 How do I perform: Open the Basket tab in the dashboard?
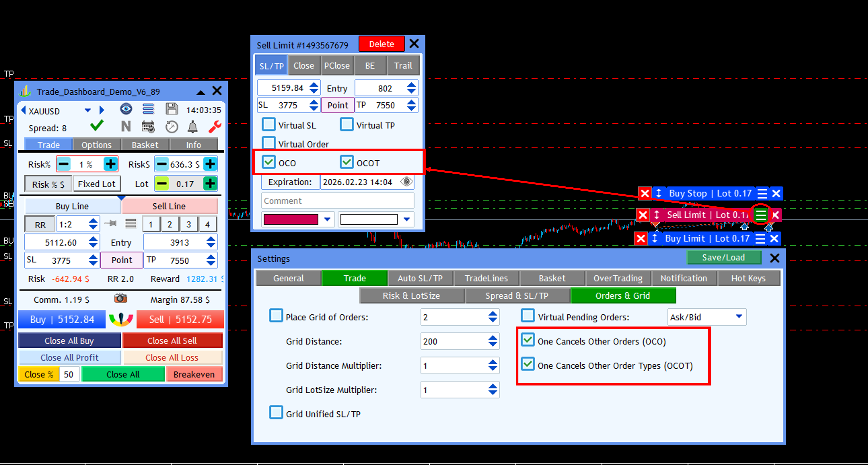tap(145, 145)
